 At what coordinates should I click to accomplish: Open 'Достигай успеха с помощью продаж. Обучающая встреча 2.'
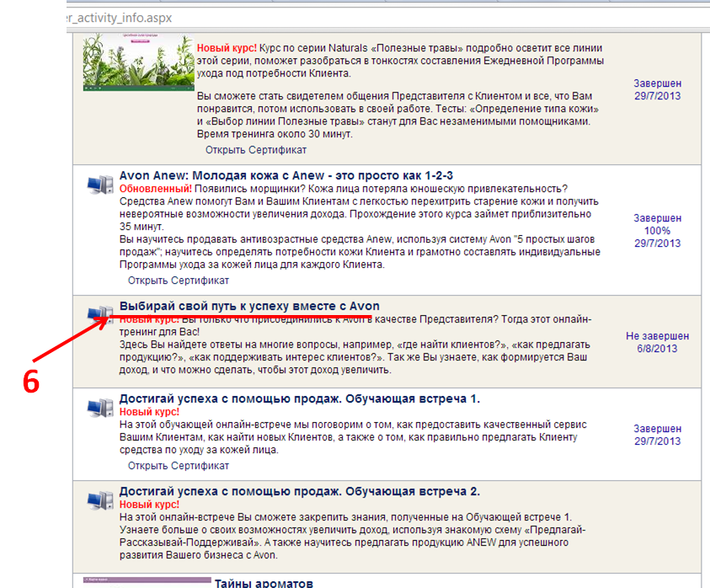300,491
